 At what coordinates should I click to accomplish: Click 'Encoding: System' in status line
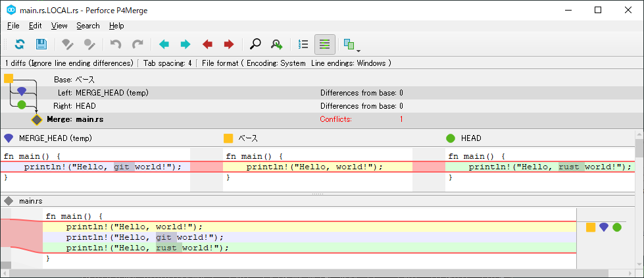[x=276, y=63]
